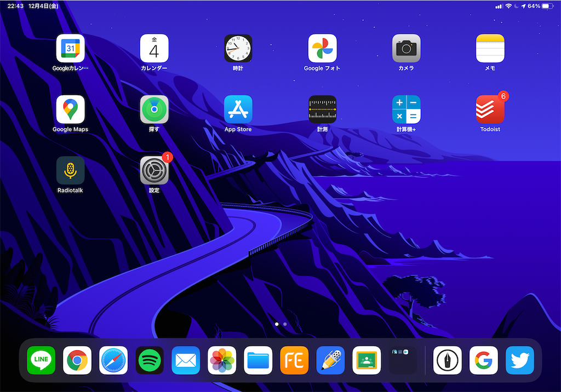Open the 時計 clock app
The image size is (561, 392).
(x=238, y=49)
